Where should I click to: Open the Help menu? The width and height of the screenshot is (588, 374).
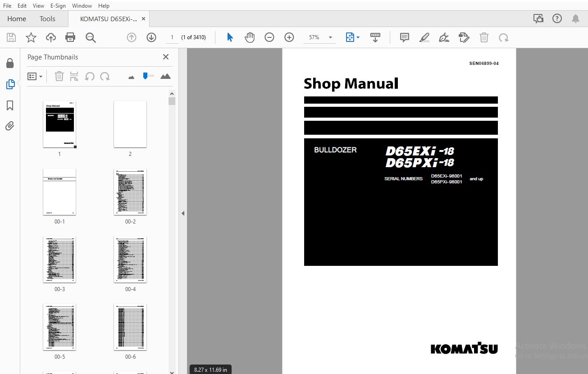pyautogui.click(x=104, y=6)
